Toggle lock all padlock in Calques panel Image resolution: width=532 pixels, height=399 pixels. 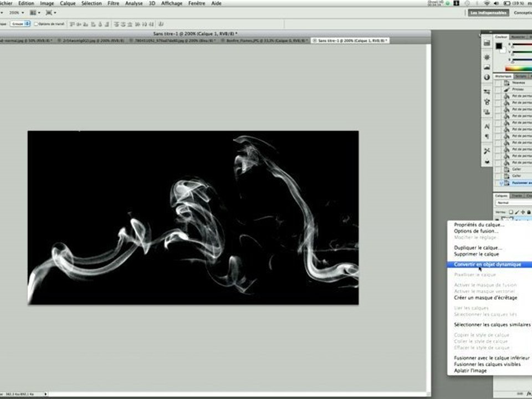click(529, 212)
